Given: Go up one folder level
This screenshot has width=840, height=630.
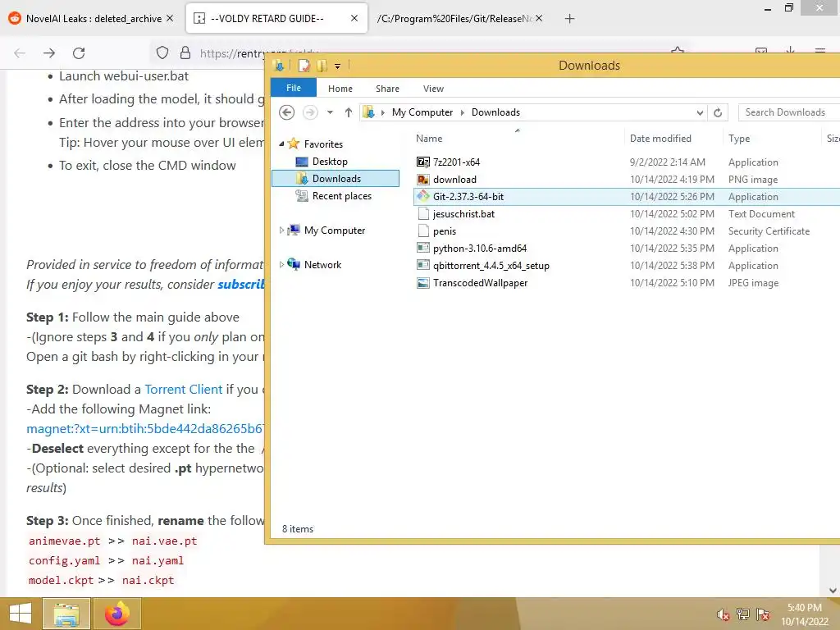Looking at the screenshot, I should point(349,112).
